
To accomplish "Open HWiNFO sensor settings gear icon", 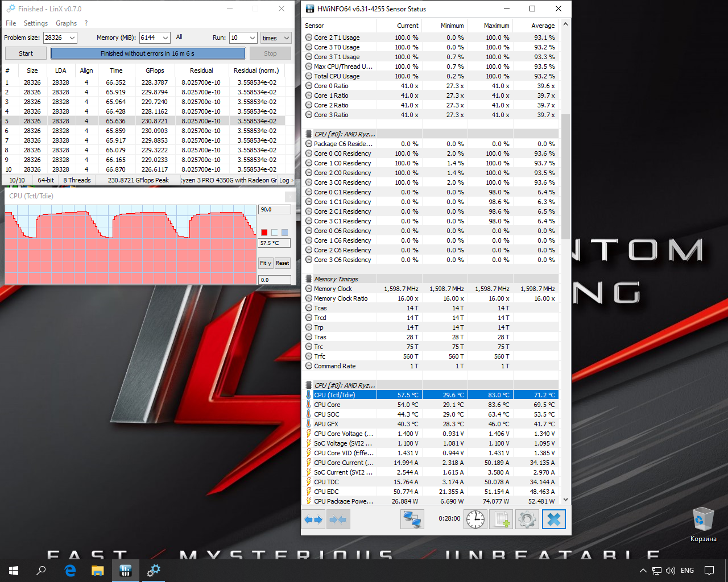I will click(x=527, y=519).
